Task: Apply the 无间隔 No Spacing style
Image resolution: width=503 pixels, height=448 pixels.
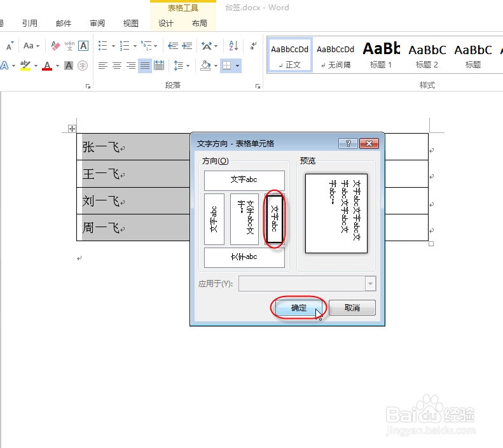Action: click(x=336, y=55)
